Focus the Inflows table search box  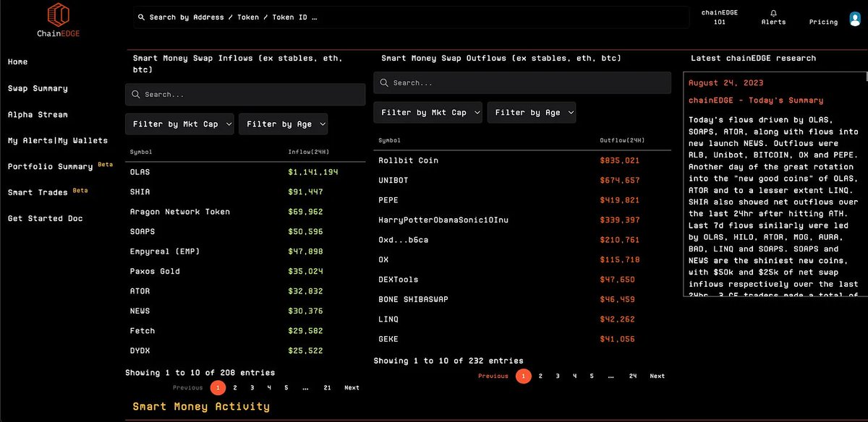pyautogui.click(x=245, y=95)
